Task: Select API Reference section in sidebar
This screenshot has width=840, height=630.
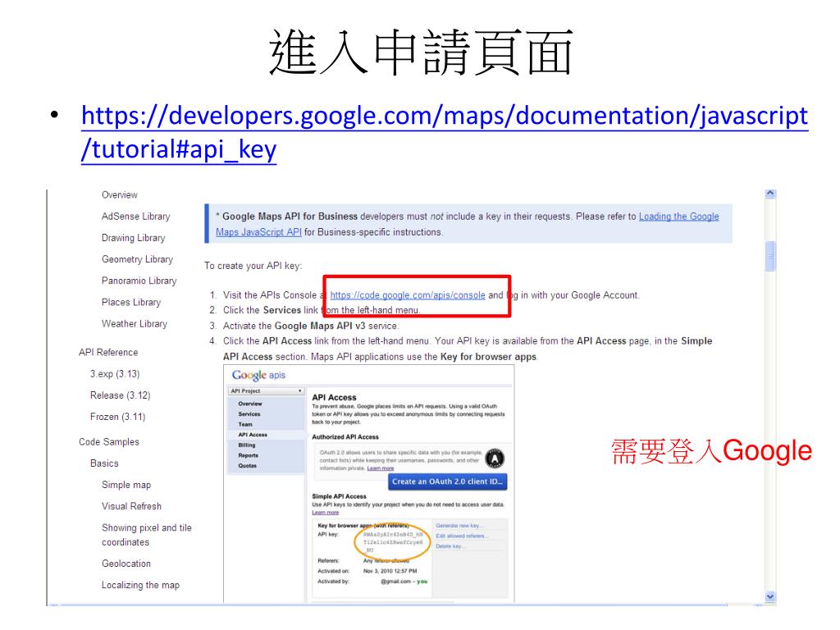Action: 108,352
